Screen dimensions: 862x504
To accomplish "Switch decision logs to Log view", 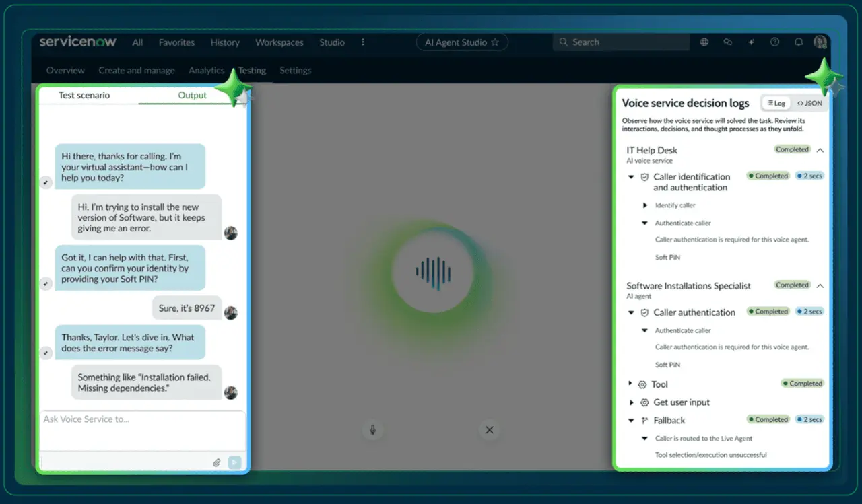I will click(776, 103).
